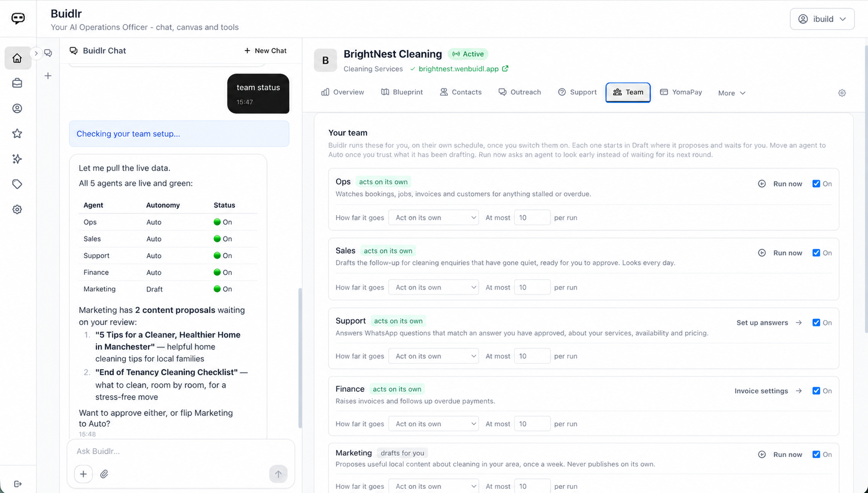Open the chat history bubbles icon
Screen dimensions: 868x493
[x=48, y=53]
